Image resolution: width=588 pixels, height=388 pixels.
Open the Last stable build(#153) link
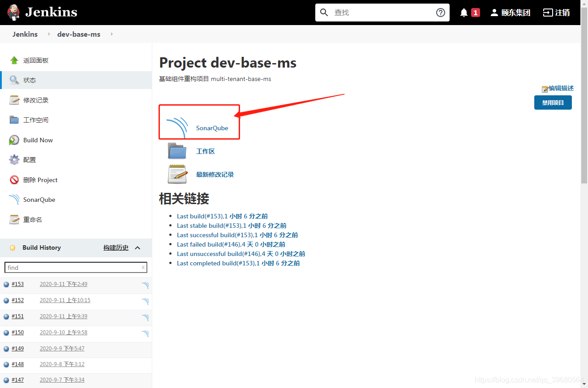232,226
